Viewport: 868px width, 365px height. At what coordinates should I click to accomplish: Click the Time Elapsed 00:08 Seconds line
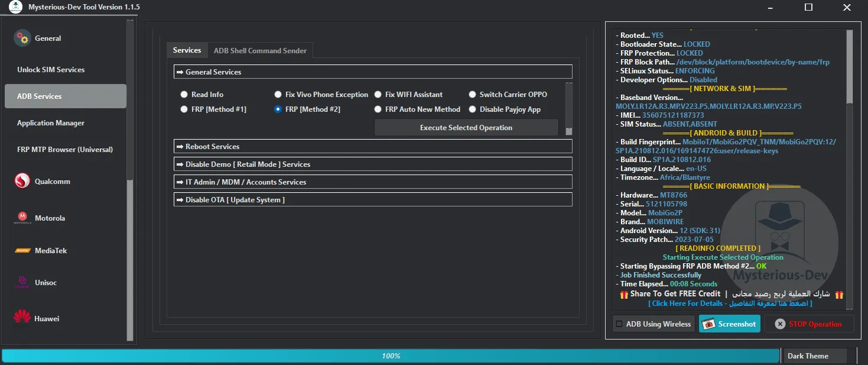pos(667,284)
